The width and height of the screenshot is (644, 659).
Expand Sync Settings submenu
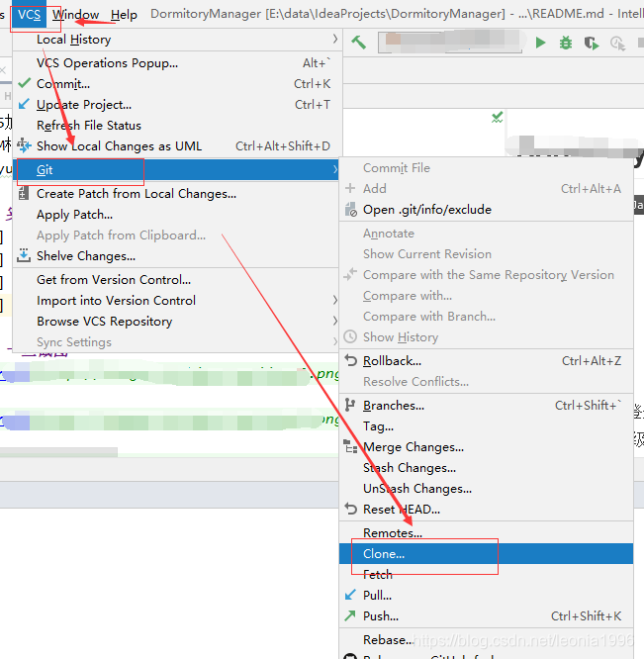(176, 342)
